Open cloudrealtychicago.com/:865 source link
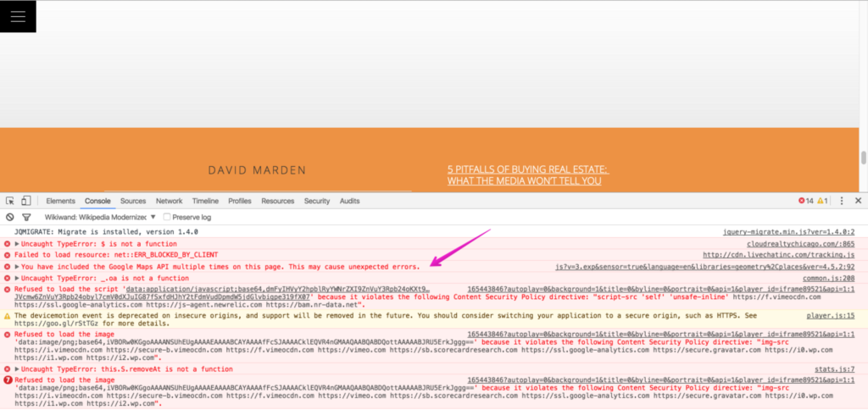Screen dimensions: 868x410 [x=800, y=244]
